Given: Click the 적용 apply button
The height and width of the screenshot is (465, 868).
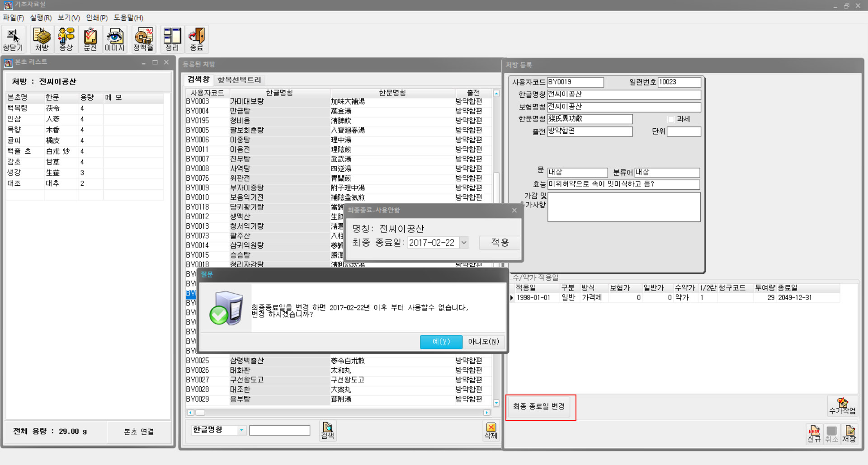Looking at the screenshot, I should 500,243.
